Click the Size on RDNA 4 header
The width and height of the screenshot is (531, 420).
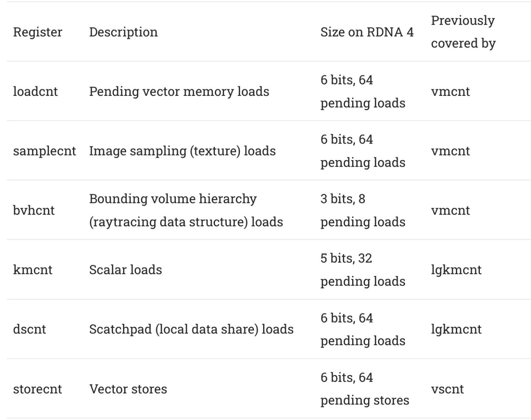pyautogui.click(x=367, y=32)
